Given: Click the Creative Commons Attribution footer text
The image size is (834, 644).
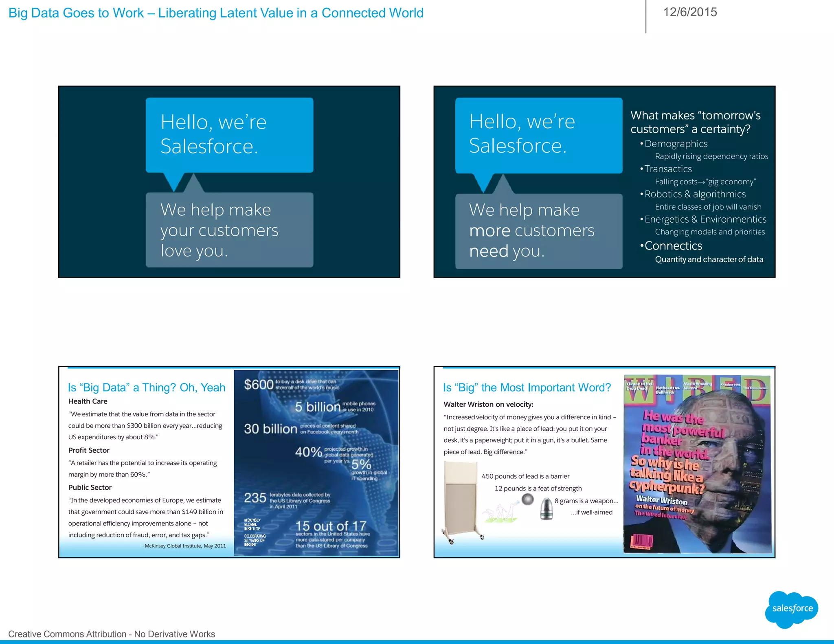Looking at the screenshot, I should point(112,634).
